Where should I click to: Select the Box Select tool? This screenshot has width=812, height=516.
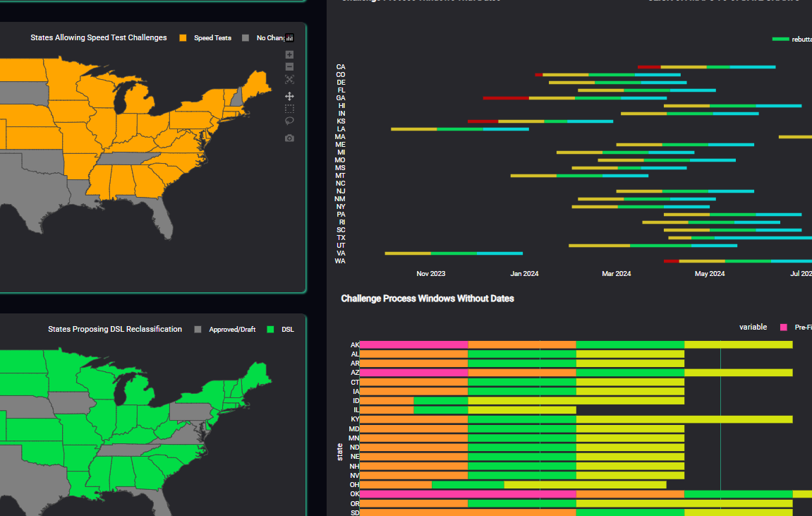point(289,108)
